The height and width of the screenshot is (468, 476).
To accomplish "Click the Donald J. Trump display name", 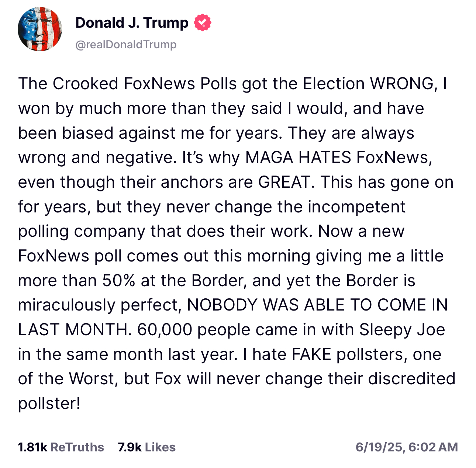I will tap(132, 23).
